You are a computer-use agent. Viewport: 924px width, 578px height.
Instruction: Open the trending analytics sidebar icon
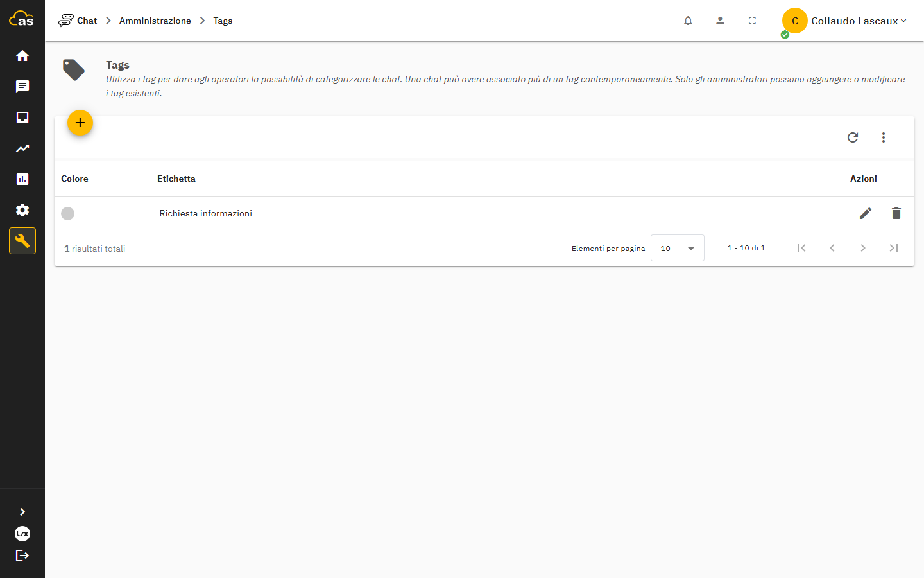pyautogui.click(x=22, y=148)
